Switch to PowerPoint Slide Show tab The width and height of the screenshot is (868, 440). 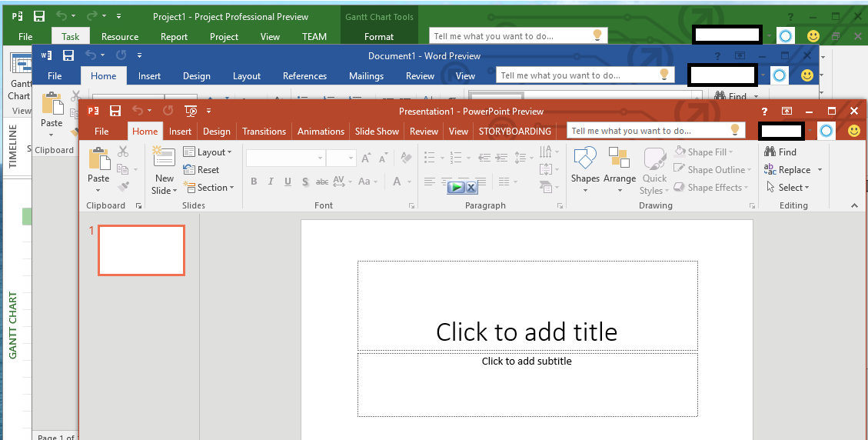pyautogui.click(x=377, y=132)
